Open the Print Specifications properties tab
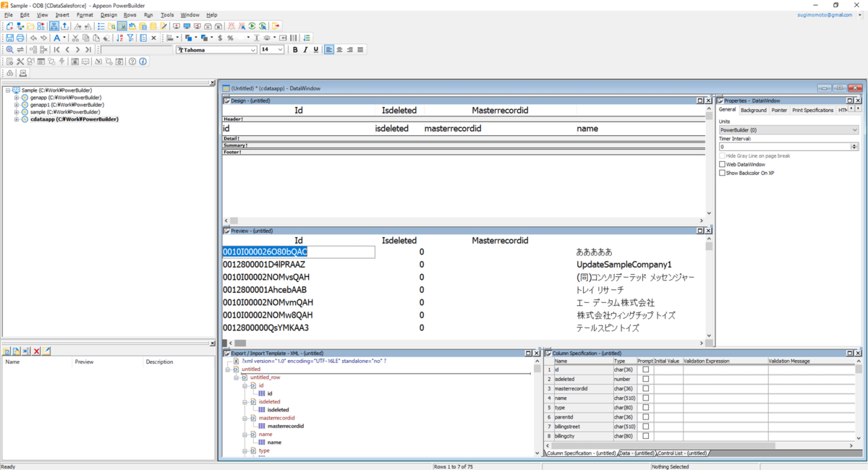868x470 pixels. [812, 110]
